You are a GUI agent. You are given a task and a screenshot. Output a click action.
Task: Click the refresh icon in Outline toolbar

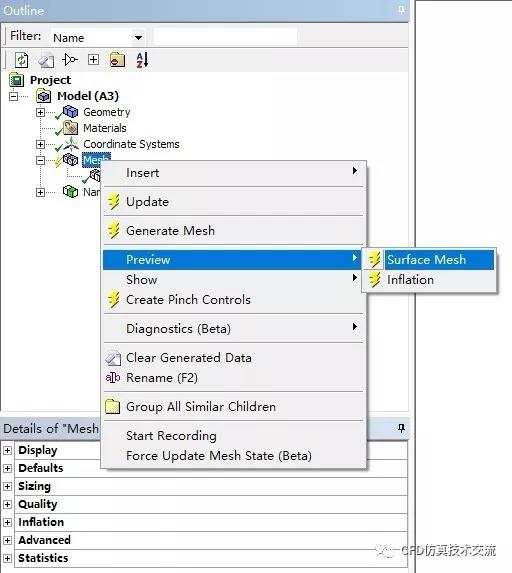pyautogui.click(x=22, y=60)
